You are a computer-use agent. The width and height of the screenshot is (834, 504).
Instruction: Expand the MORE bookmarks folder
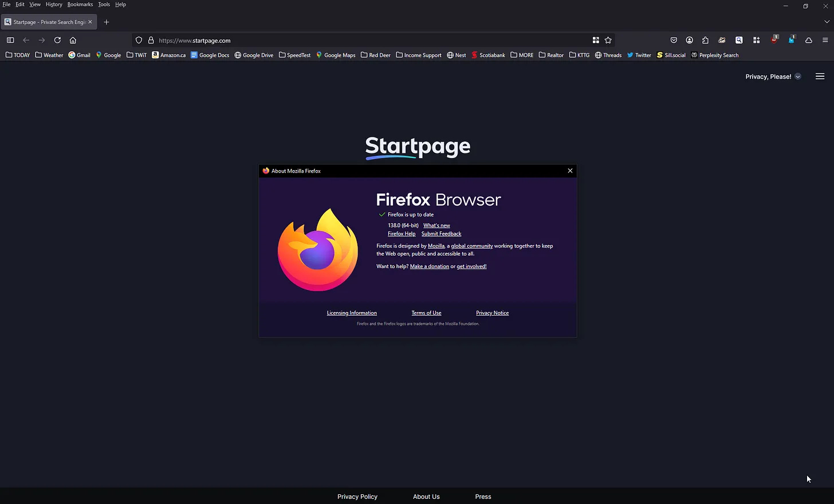522,55
